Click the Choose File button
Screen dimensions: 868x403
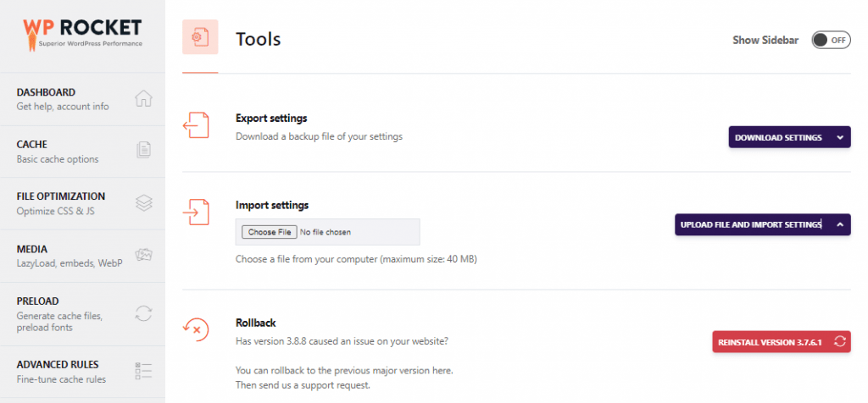click(x=270, y=232)
